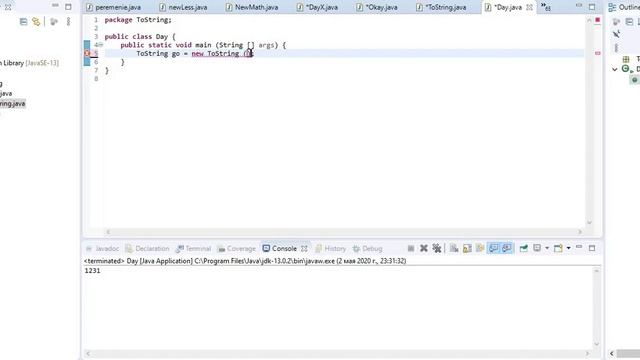Open Package Explorer filter icon
Image resolution: width=640 pixels, height=360 pixels.
[x=53, y=22]
